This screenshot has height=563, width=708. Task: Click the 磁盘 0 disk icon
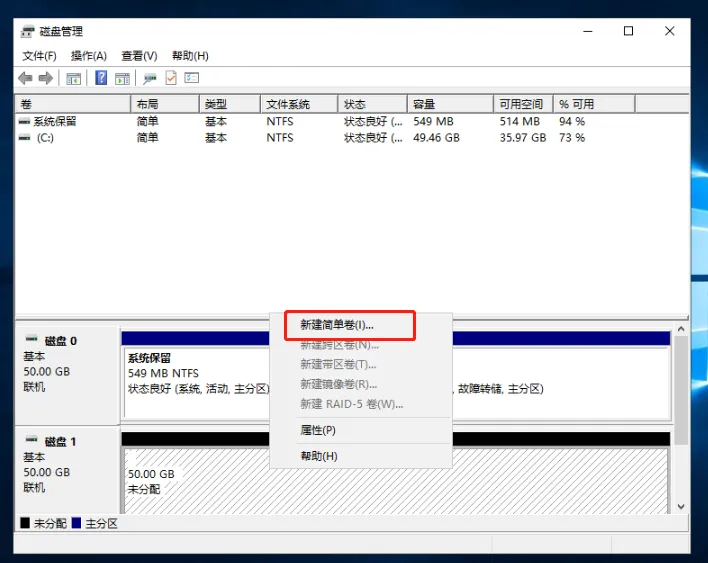(32, 339)
